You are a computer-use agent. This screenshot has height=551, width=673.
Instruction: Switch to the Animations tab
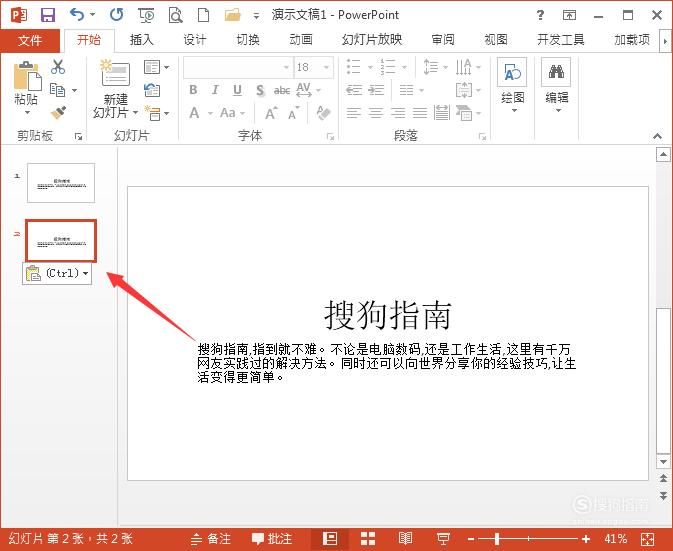[x=301, y=40]
